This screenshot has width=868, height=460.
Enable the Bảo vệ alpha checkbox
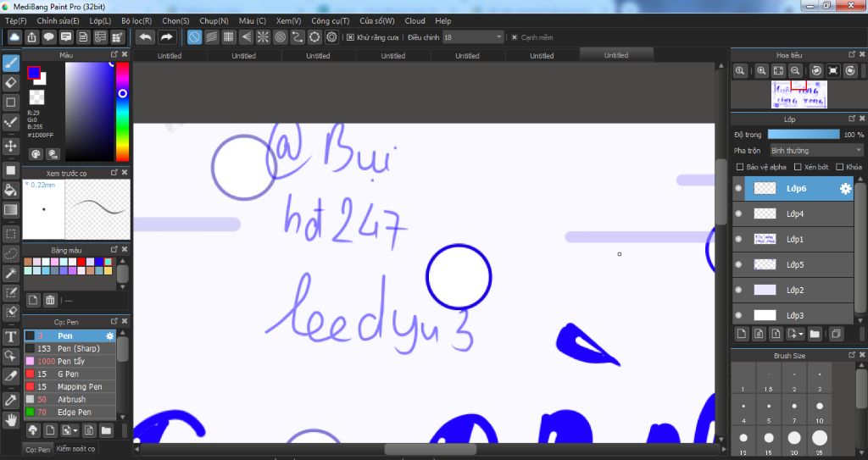coord(739,167)
